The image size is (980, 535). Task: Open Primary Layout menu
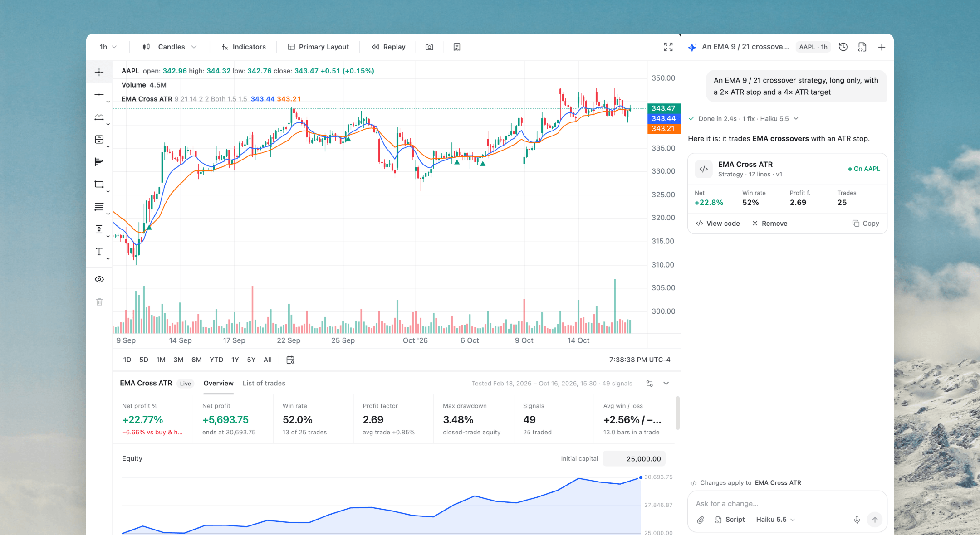[x=318, y=47]
